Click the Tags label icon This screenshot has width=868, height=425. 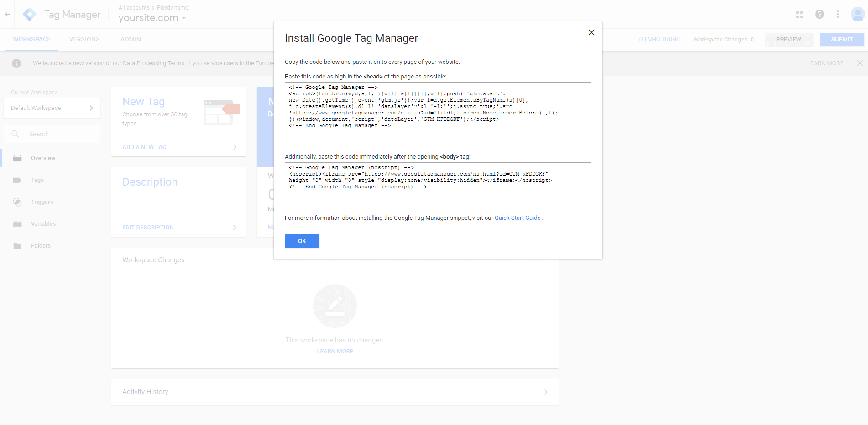tap(17, 180)
